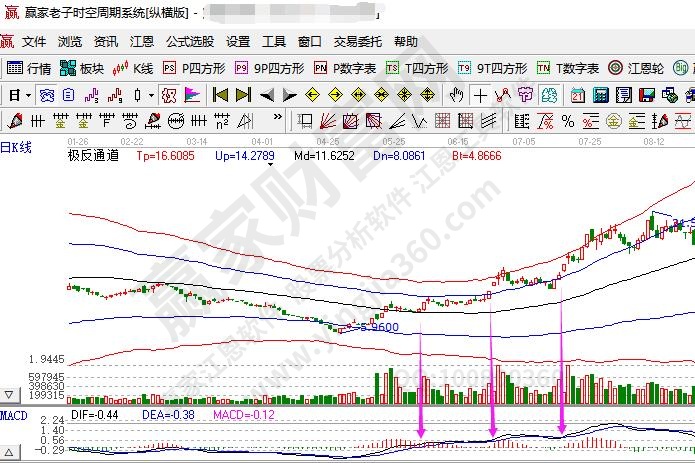Click the floppy disk save icon

pyautogui.click(x=647, y=95)
